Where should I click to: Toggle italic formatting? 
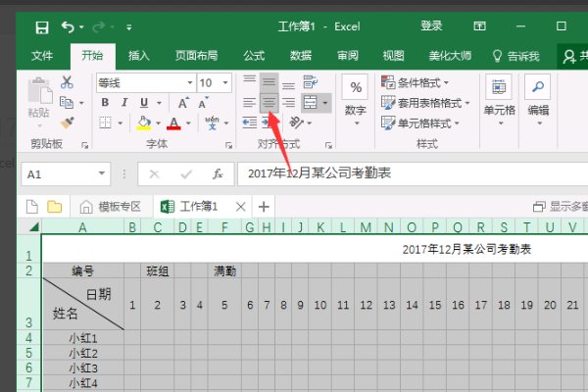point(124,102)
